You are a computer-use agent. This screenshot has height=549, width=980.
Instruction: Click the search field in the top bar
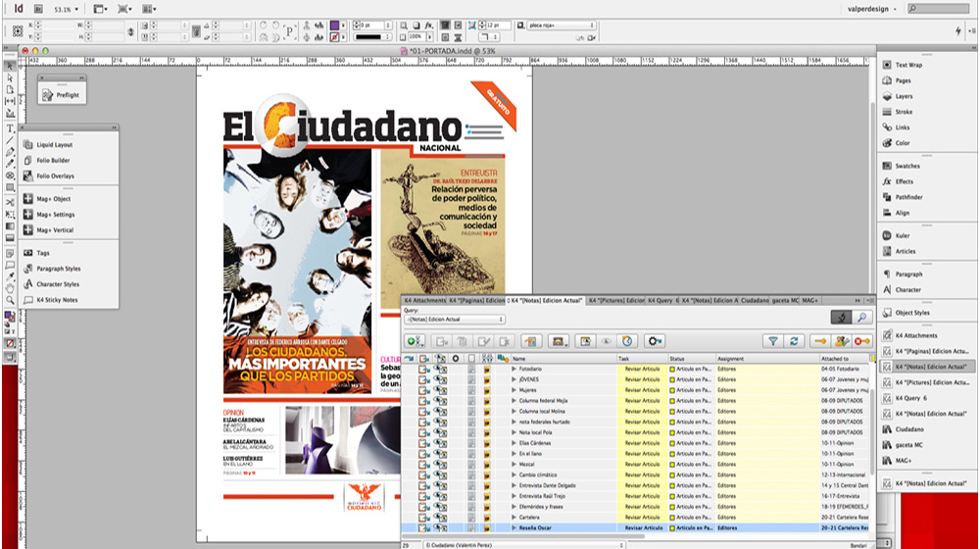(939, 8)
